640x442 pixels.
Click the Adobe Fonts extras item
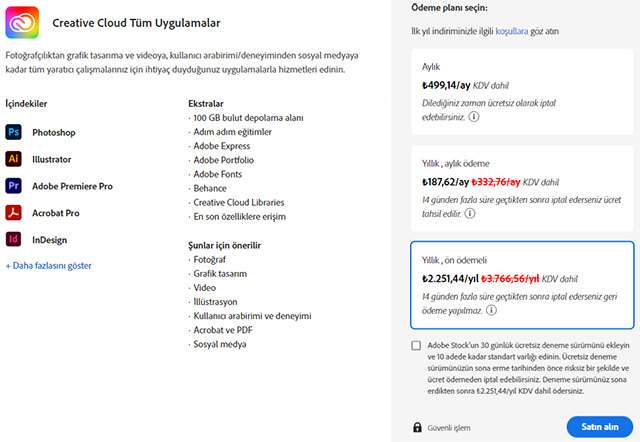pos(219,174)
